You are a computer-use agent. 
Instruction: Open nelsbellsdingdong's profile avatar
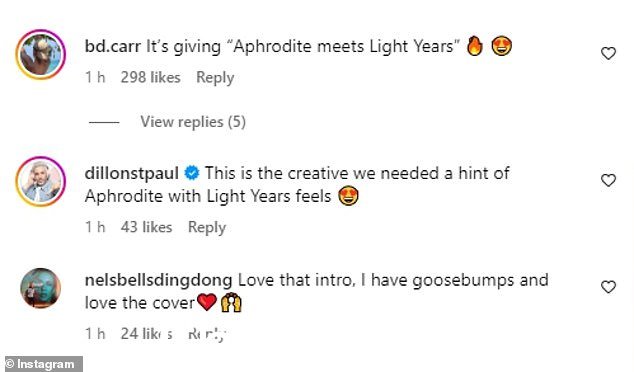point(40,288)
